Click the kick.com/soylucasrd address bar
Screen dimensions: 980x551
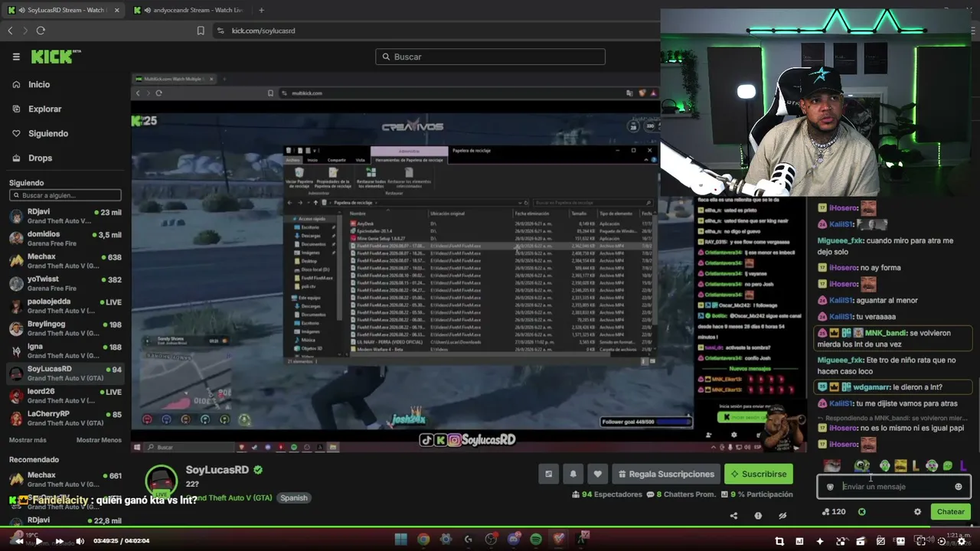[x=263, y=31]
